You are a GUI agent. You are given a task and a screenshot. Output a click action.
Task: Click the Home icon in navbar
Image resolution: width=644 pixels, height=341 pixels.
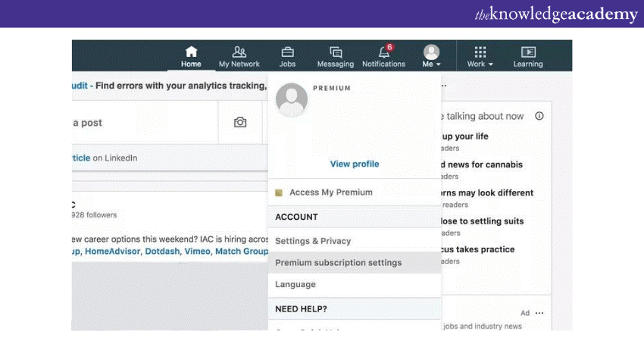(x=191, y=52)
